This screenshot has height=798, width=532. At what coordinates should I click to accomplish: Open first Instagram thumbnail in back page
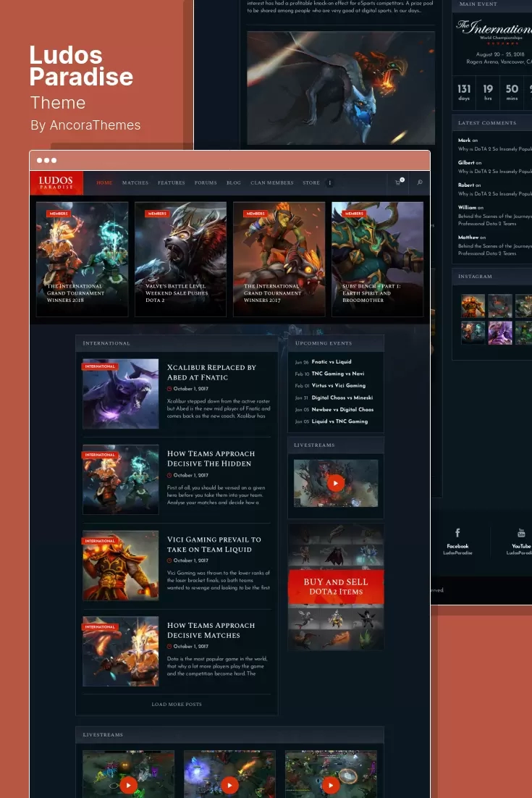pos(473,306)
